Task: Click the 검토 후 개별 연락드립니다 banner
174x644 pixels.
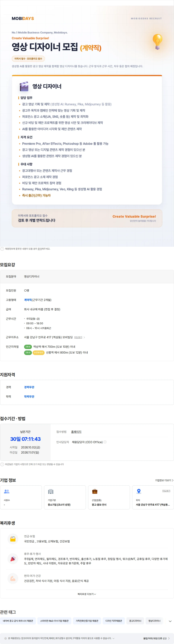Action: click(x=87, y=218)
